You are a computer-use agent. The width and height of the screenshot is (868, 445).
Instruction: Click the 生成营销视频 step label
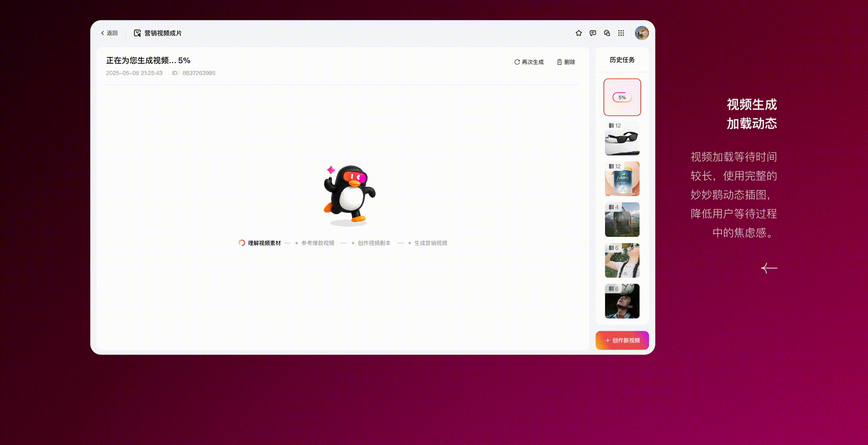click(431, 243)
